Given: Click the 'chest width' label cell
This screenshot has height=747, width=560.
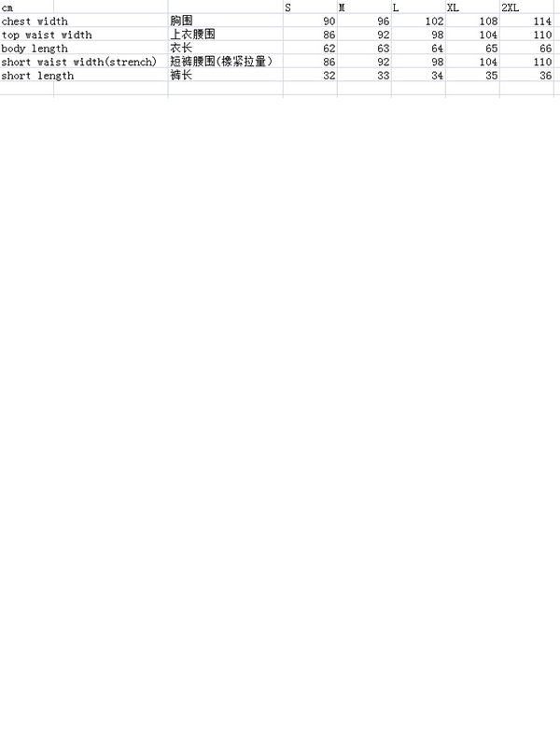Looking at the screenshot, I should tap(84, 21).
